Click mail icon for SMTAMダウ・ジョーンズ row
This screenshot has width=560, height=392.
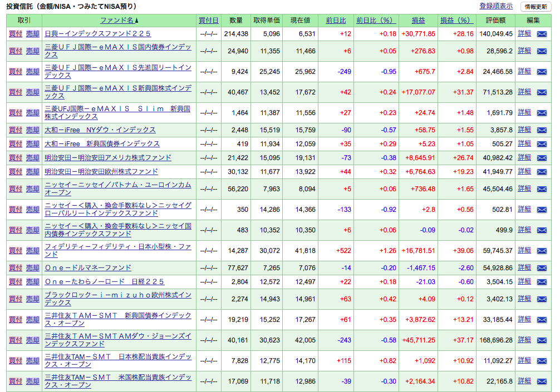(x=542, y=341)
